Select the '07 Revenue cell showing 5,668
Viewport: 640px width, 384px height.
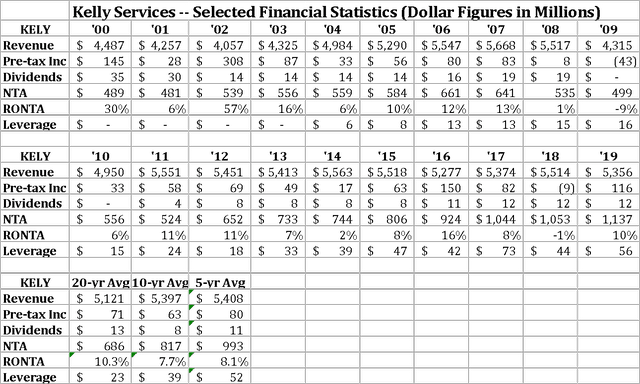[x=496, y=45]
